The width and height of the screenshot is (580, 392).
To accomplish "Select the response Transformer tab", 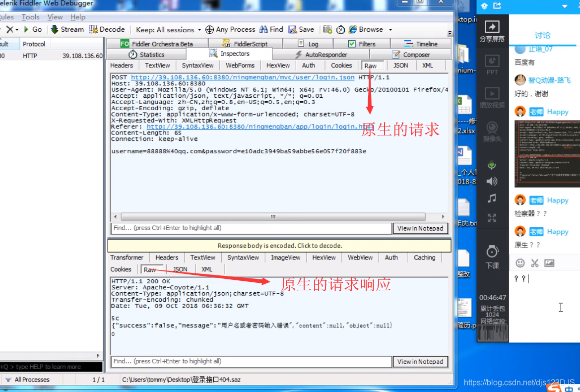I will pyautogui.click(x=127, y=258).
